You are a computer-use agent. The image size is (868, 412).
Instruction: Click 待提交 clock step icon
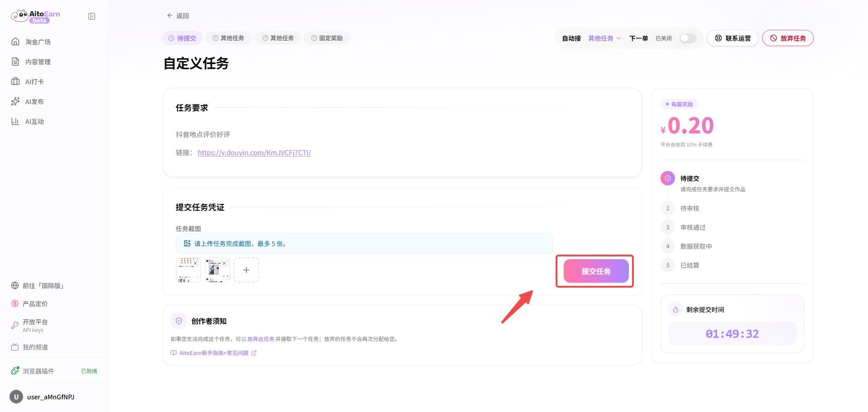(x=668, y=179)
